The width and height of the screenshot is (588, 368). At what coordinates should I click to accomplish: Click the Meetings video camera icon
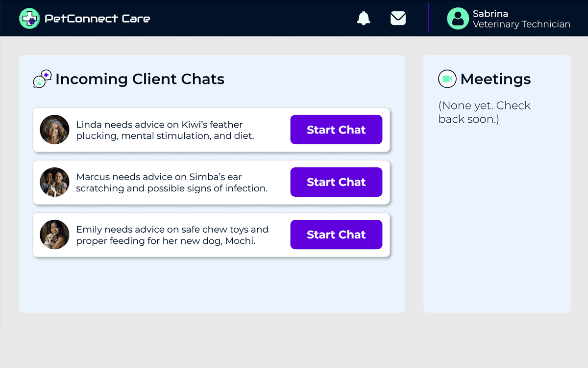point(447,79)
